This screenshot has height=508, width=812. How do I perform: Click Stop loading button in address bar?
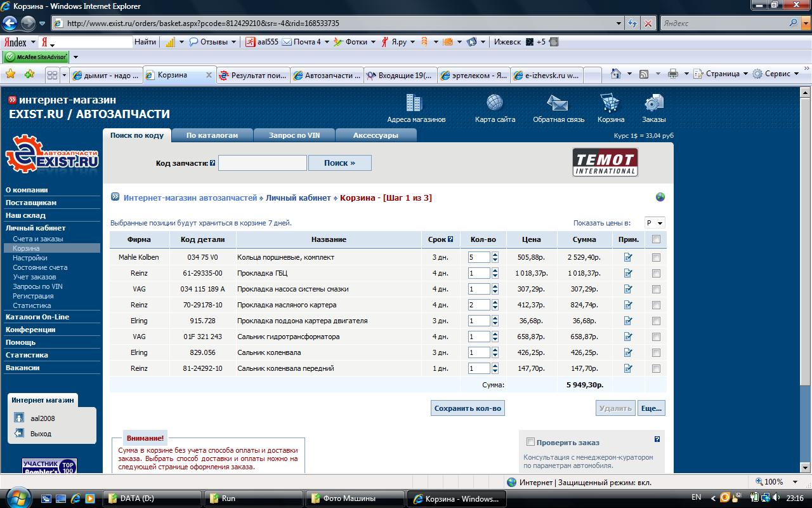coord(648,23)
